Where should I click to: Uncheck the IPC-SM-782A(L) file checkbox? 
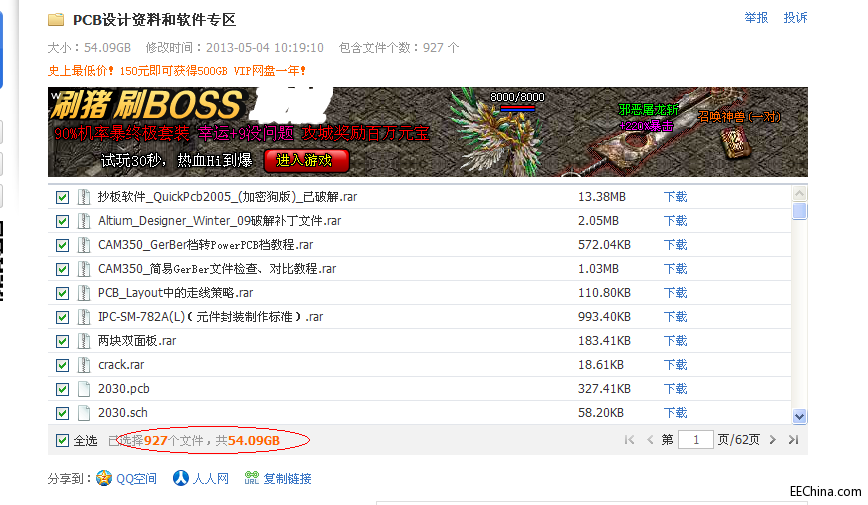(x=63, y=317)
